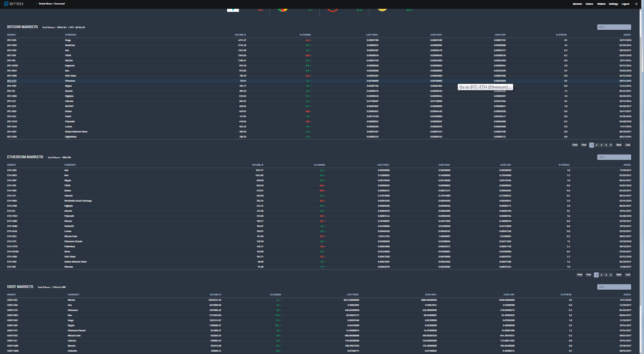
Task: Click the USDT Markets section heading
Action: point(20,287)
